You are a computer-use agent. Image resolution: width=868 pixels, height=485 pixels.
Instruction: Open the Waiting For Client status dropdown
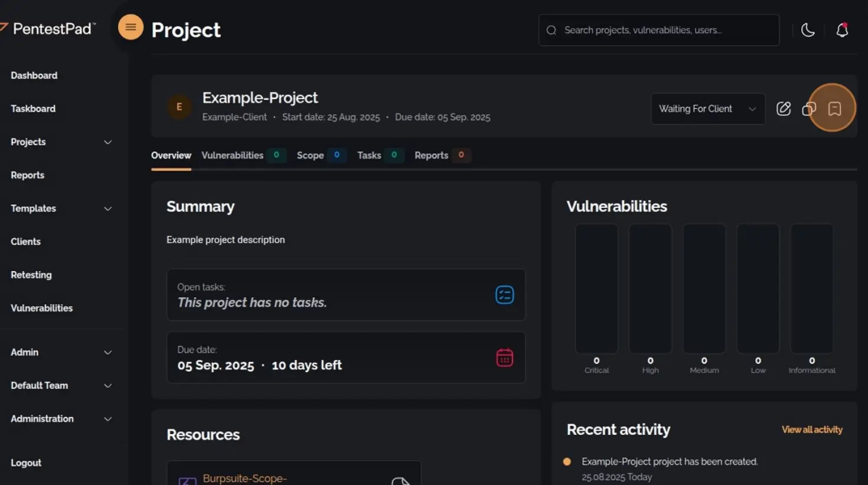click(707, 109)
